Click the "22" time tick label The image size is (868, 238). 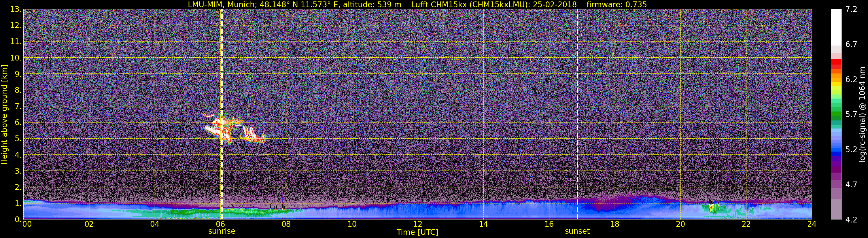pos(746,224)
